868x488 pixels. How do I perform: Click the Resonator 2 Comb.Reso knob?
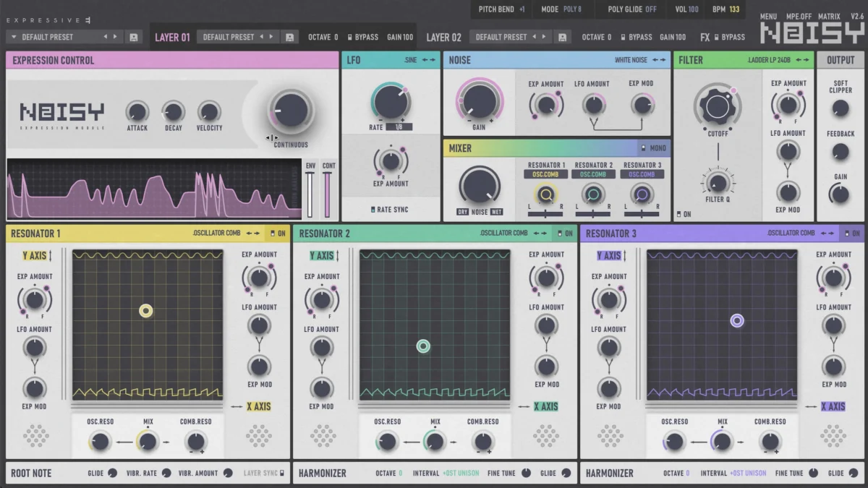482,441
